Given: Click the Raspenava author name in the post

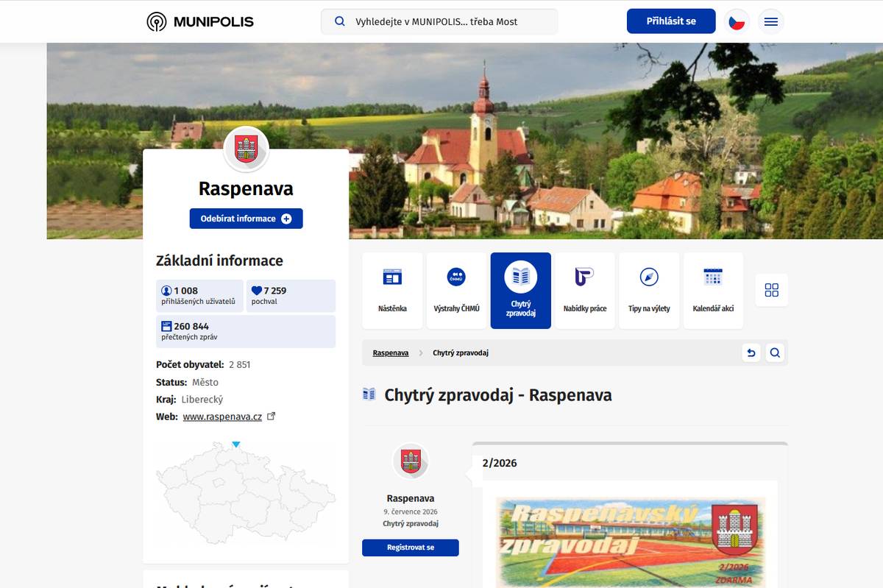Looking at the screenshot, I should [411, 498].
